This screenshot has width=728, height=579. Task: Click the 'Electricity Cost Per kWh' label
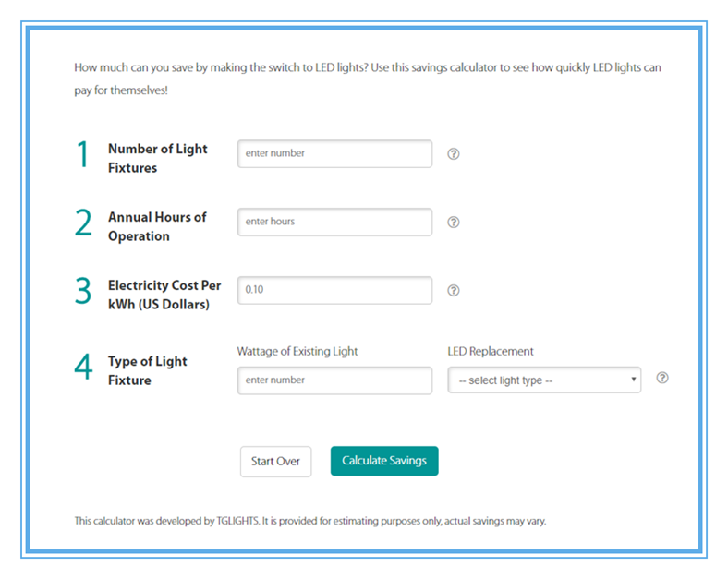coord(164,295)
